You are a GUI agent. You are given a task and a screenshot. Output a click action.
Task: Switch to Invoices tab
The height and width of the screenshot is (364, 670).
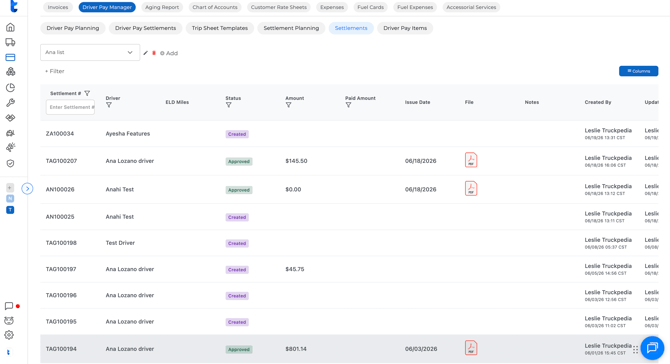point(58,7)
